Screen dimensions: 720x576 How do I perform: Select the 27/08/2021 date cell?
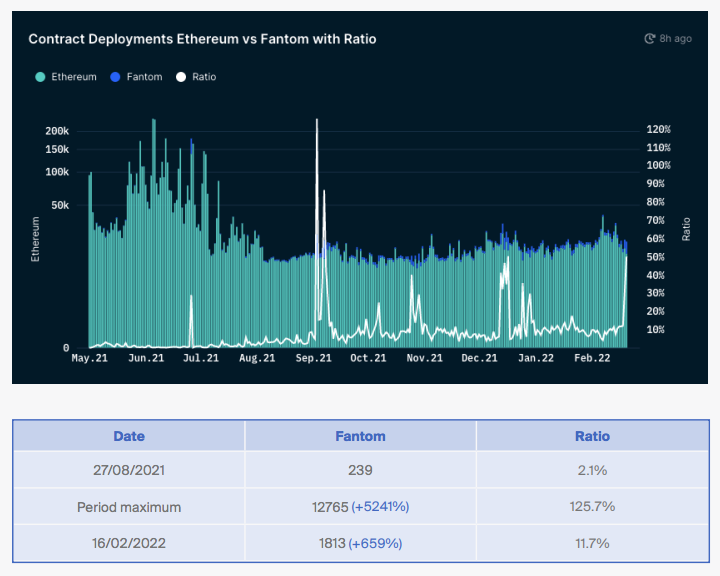pyautogui.click(x=129, y=470)
